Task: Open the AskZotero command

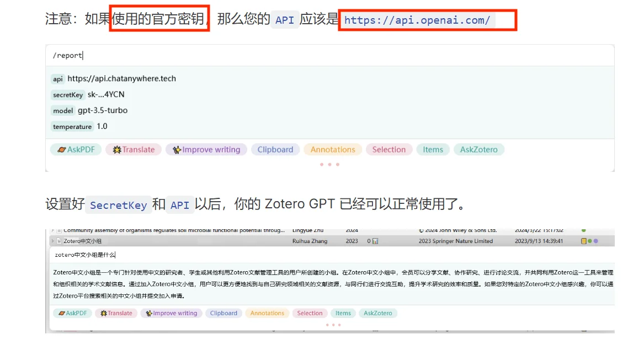Action: pos(478,149)
